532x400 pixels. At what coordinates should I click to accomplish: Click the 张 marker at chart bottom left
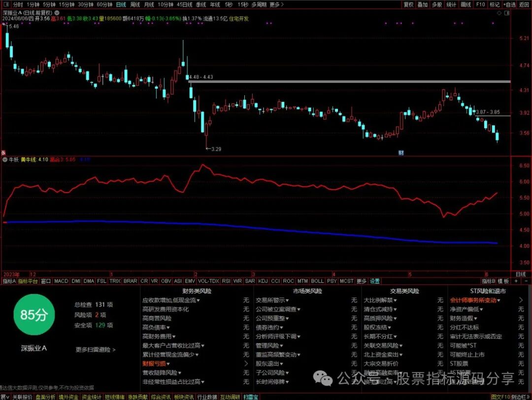3,153
